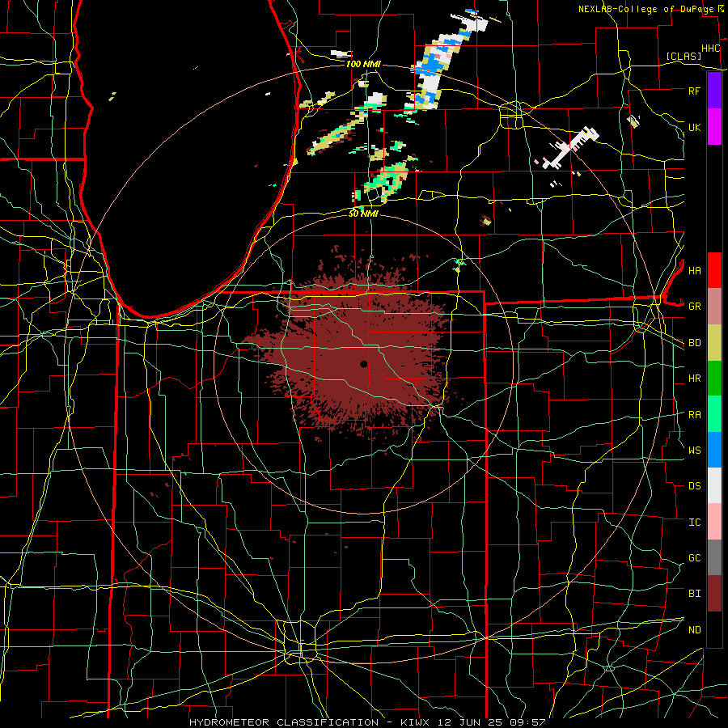Viewport: 728px width, 728px height.
Task: Click the RF legend label
Action: point(694,91)
